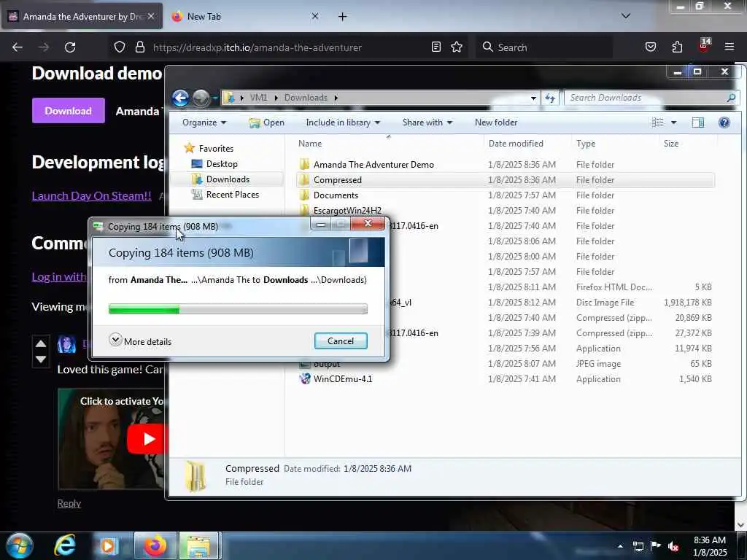Screen dimensions: 747x560
Task: Click the Firefox Search field
Action: tap(543, 47)
